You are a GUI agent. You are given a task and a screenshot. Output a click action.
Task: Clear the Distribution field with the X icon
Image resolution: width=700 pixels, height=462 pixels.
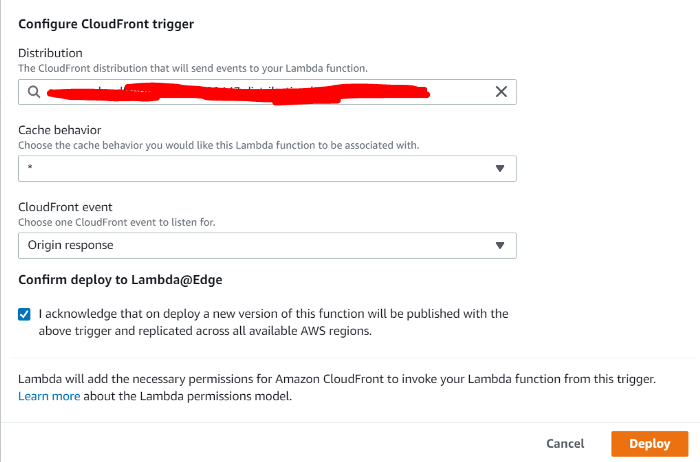pos(501,92)
